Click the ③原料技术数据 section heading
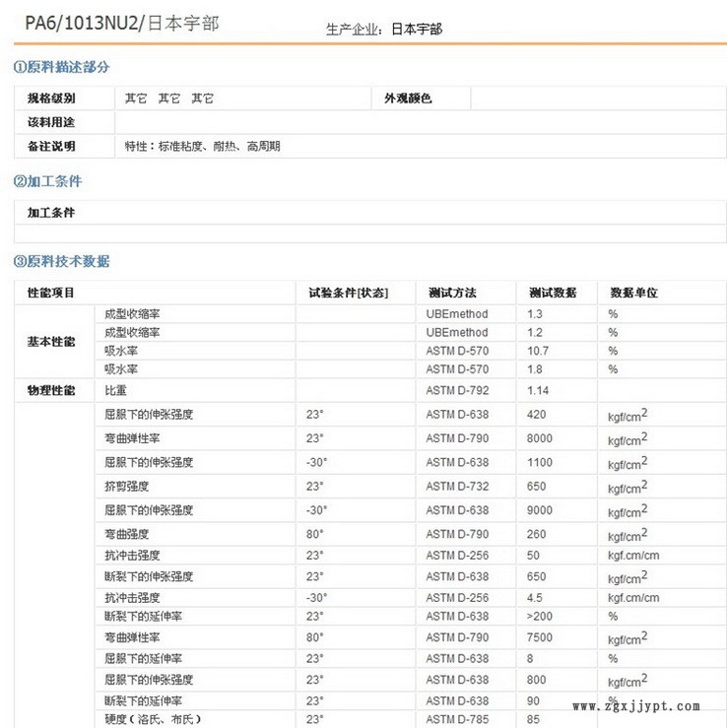 [x=61, y=261]
